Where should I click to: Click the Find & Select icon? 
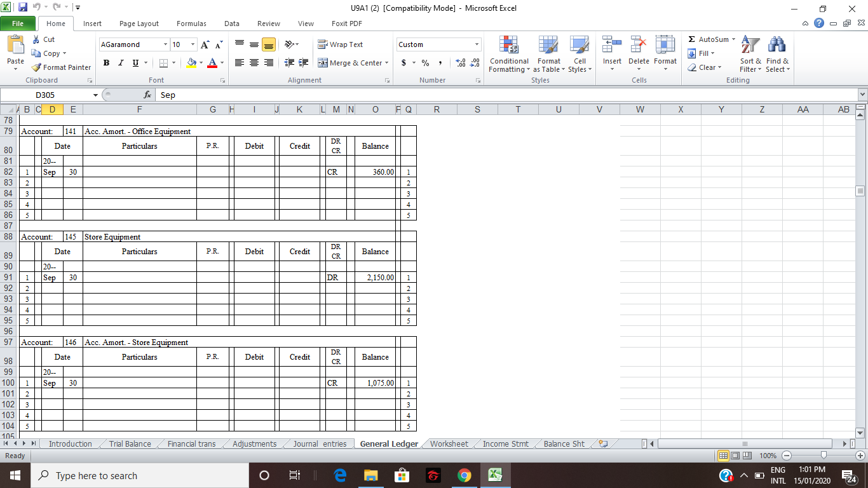pyautogui.click(x=778, y=55)
